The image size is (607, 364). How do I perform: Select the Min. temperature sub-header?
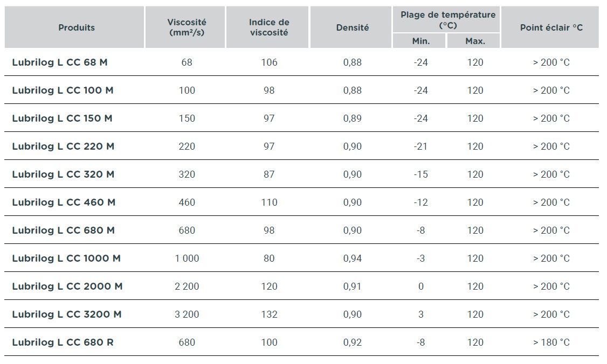tap(421, 41)
